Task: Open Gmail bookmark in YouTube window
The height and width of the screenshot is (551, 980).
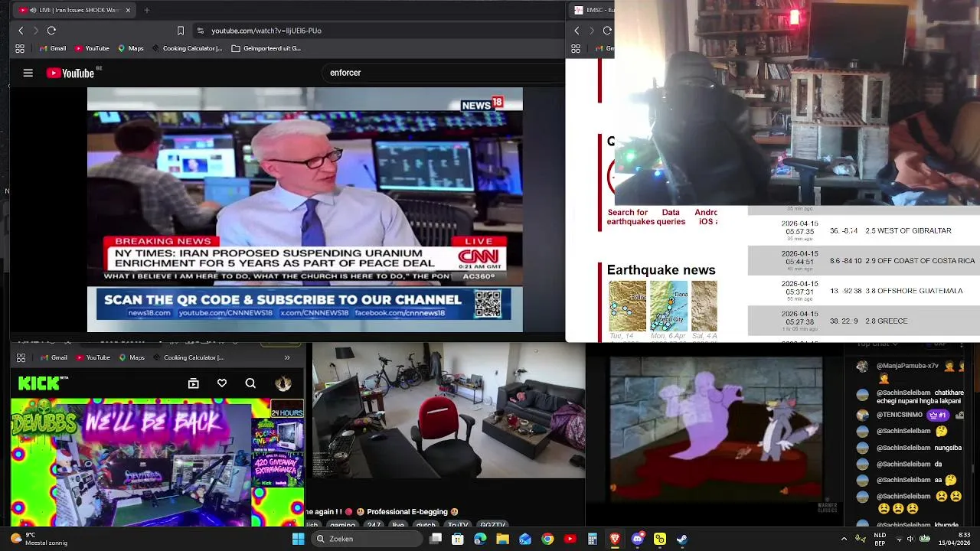Action: pos(52,48)
